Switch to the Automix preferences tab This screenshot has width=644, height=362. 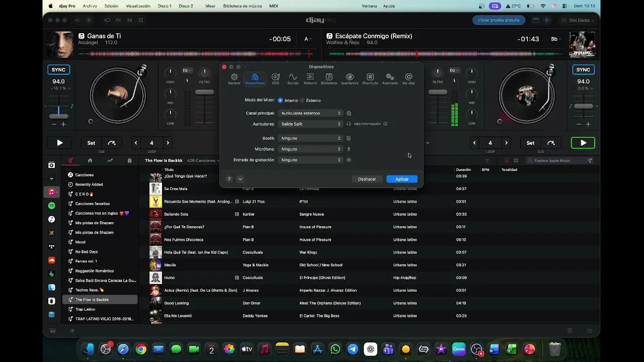click(310, 79)
